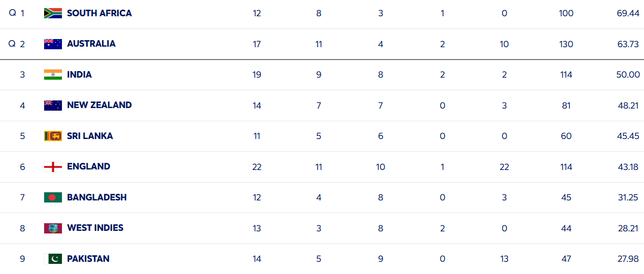This screenshot has width=644, height=274.
Task: Click South Africa's 69.44 percentage value
Action: (x=628, y=13)
